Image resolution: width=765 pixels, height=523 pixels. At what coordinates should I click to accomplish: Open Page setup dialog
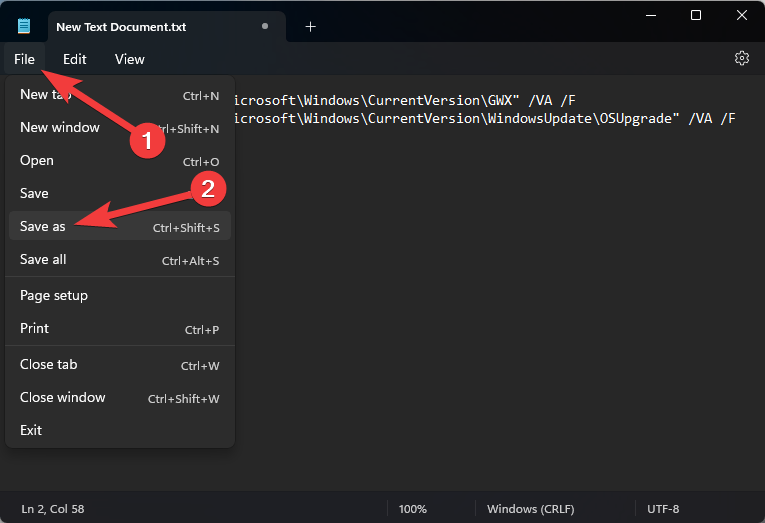click(54, 295)
